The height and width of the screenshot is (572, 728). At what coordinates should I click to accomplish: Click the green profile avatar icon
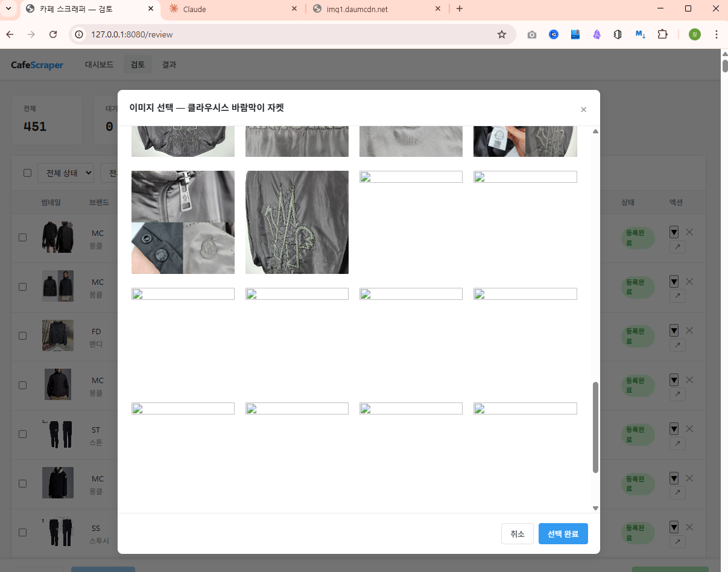tap(695, 34)
